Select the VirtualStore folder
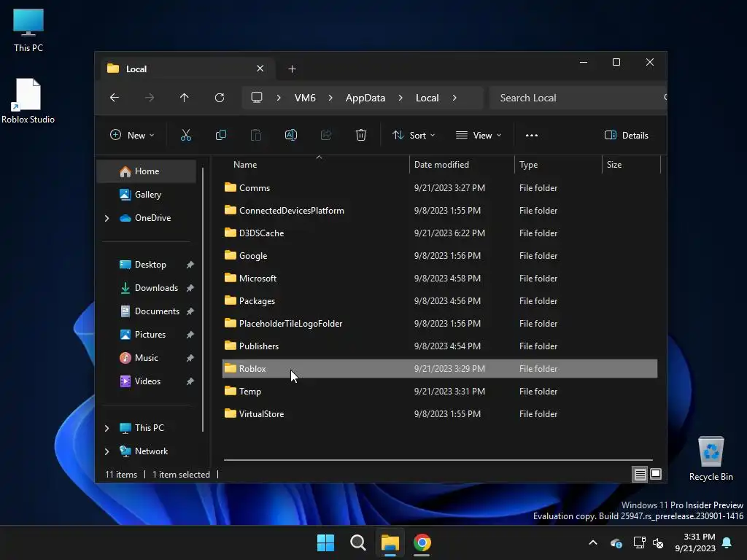Screen dimensions: 747x560 tap(440, 414)
